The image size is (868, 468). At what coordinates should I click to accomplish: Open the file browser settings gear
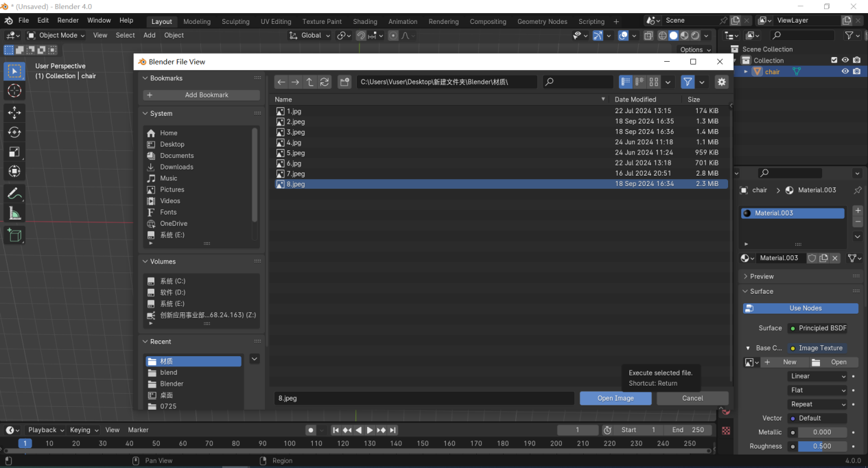(721, 82)
